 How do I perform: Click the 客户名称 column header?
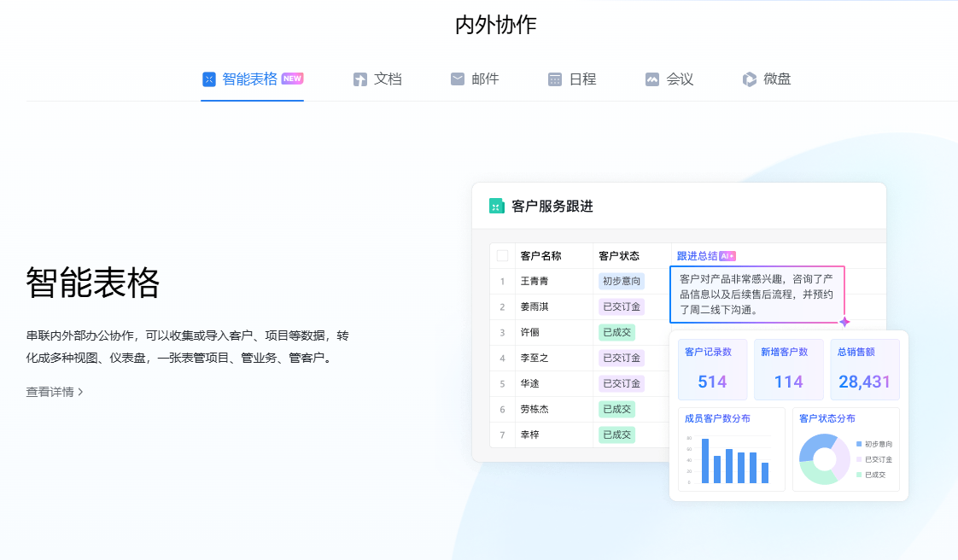coord(540,256)
